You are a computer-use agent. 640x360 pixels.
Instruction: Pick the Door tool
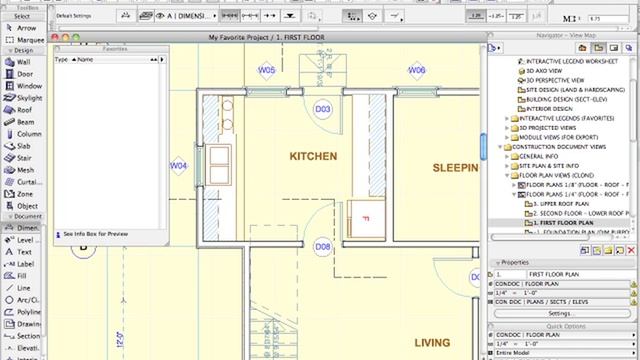click(23, 74)
